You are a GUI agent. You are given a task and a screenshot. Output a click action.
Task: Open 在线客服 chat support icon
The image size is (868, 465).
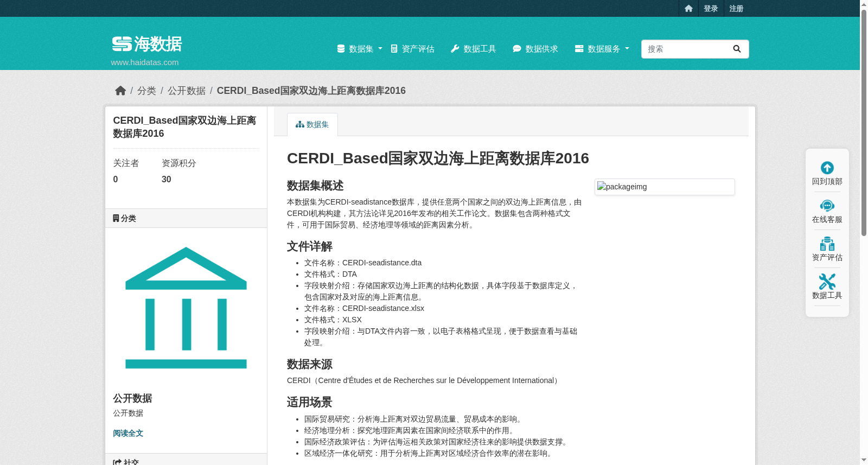pos(827,206)
